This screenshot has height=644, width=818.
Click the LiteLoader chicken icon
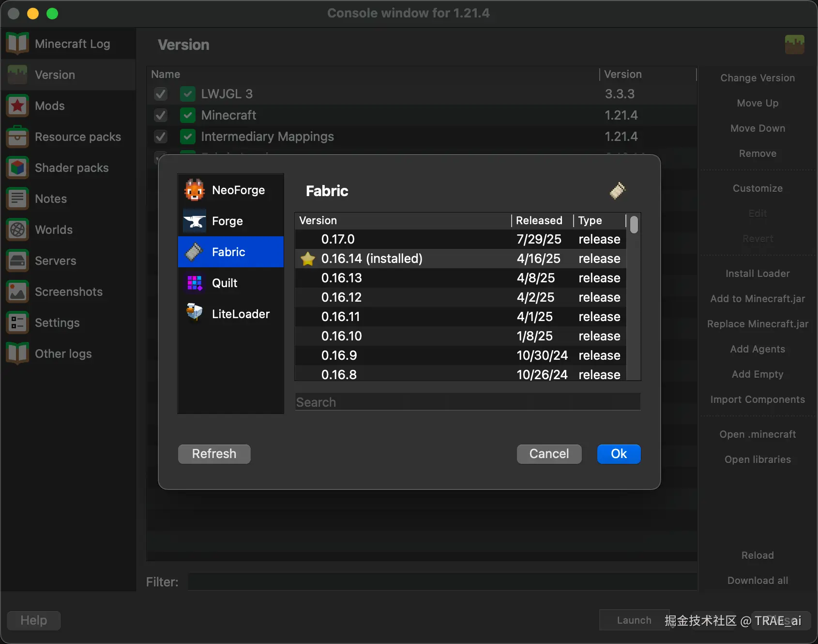[195, 314]
